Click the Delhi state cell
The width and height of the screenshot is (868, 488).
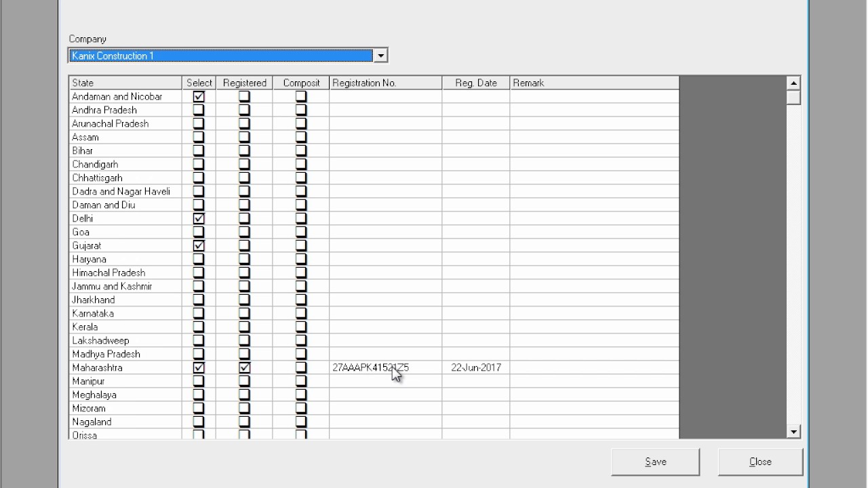tap(125, 218)
